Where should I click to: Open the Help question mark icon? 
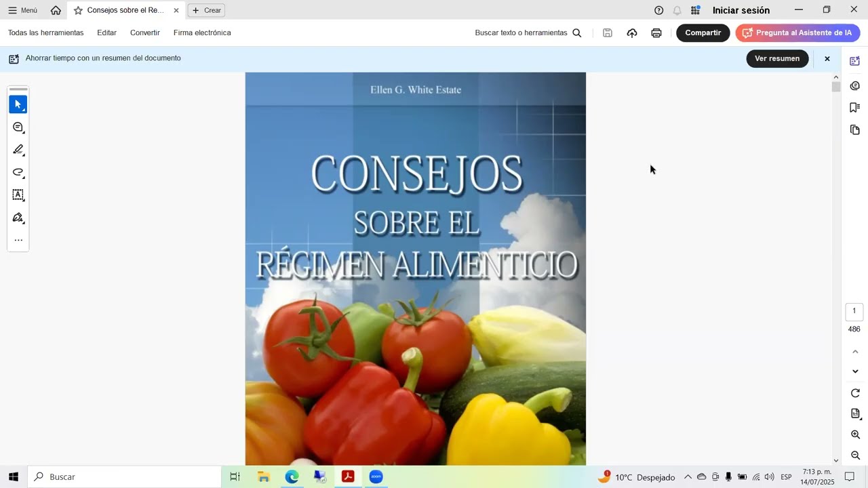[658, 10]
